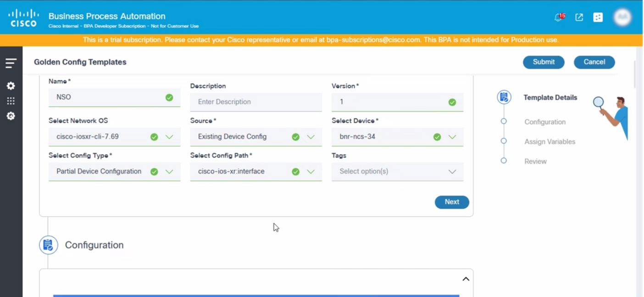
Task: Click the green check in Version field
Action: pyautogui.click(x=452, y=102)
